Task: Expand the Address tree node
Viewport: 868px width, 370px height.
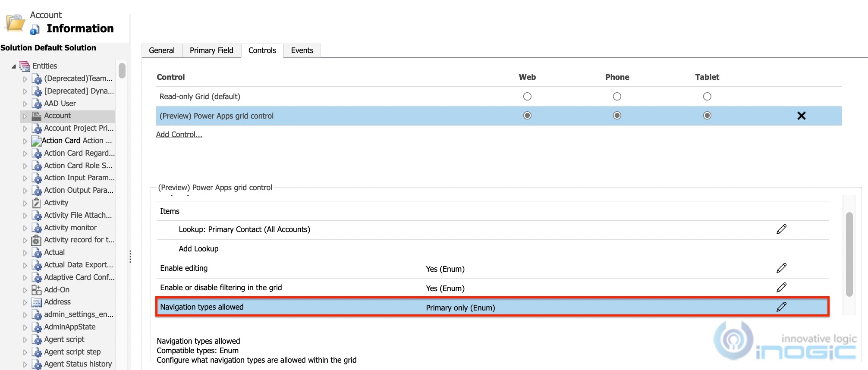Action: (25, 302)
